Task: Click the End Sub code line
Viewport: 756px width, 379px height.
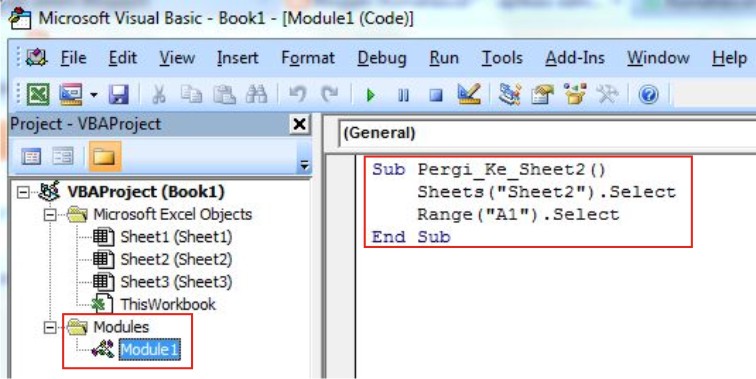Action: (x=411, y=237)
